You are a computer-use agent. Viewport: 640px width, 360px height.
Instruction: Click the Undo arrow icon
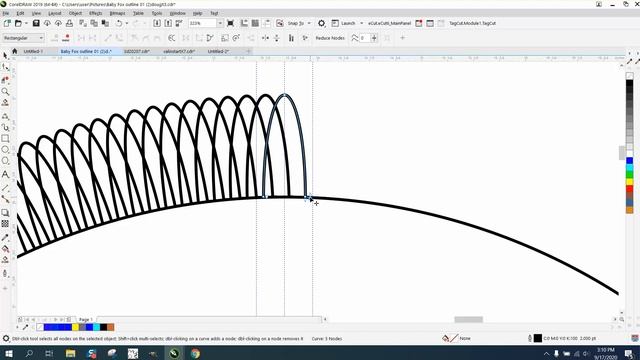[x=119, y=23]
